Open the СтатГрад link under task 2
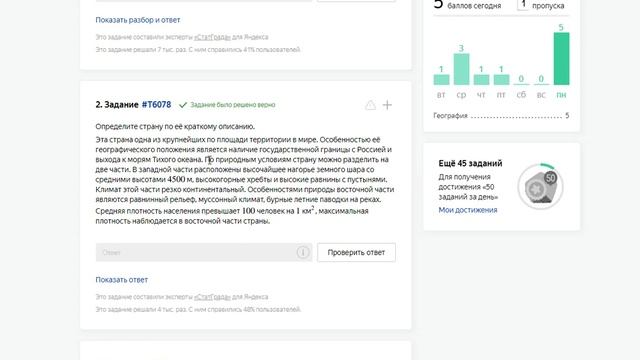640x360 pixels. tap(212, 297)
